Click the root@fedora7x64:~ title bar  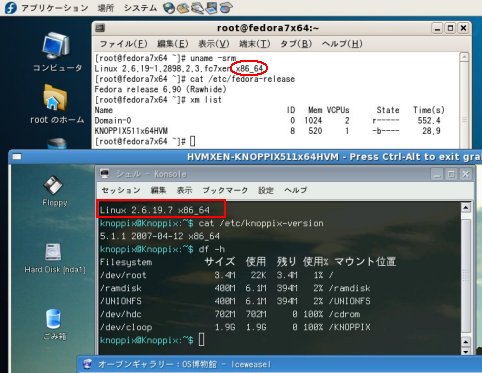[268, 28]
